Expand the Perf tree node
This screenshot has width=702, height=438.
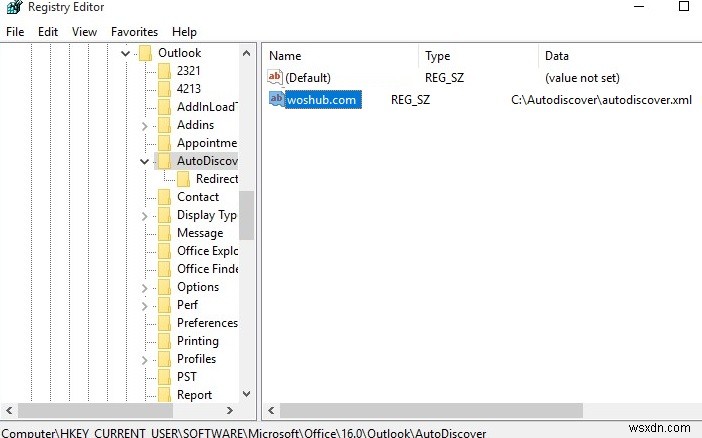(145, 306)
